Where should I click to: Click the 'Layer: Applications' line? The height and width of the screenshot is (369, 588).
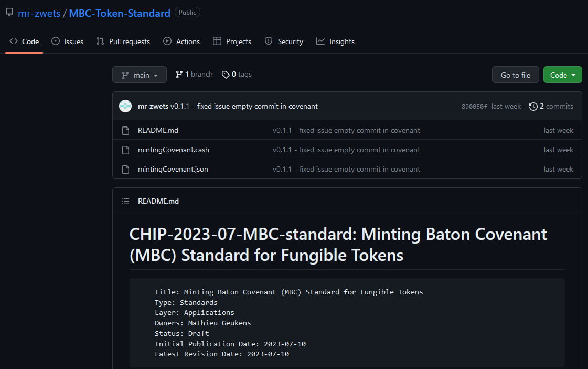pyautogui.click(x=194, y=312)
